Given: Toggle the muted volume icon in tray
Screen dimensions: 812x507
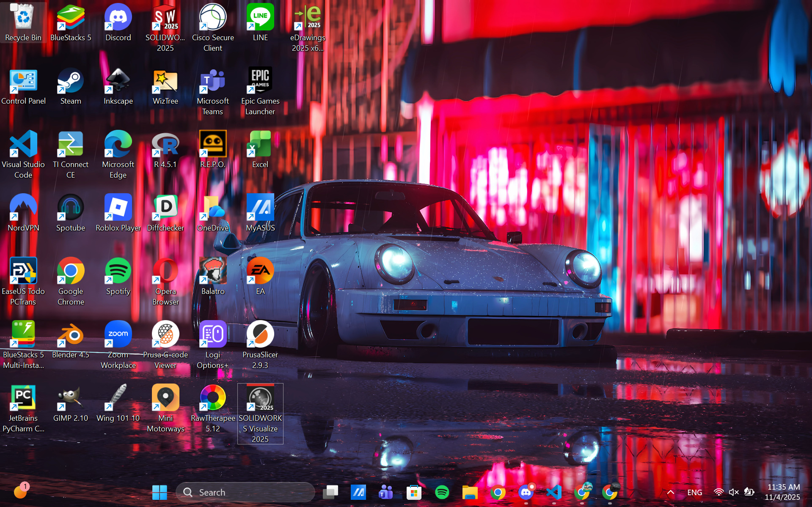Looking at the screenshot, I should coord(733,492).
